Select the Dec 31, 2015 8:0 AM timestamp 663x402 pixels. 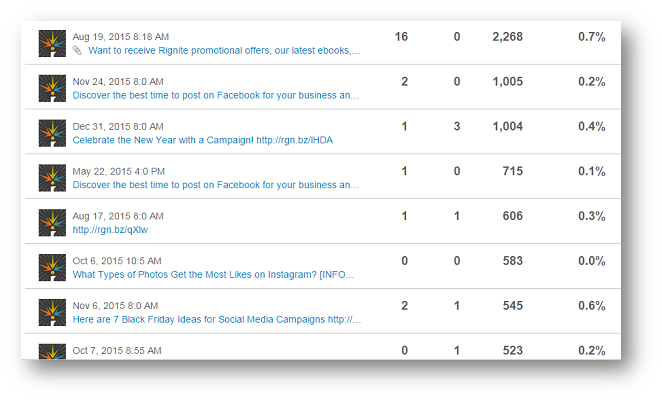pyautogui.click(x=118, y=126)
